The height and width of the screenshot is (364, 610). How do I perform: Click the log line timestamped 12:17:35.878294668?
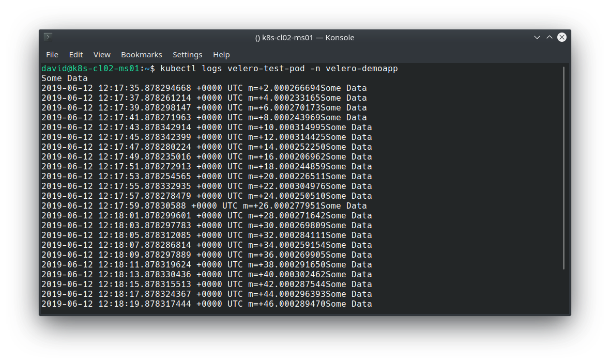[x=204, y=88]
